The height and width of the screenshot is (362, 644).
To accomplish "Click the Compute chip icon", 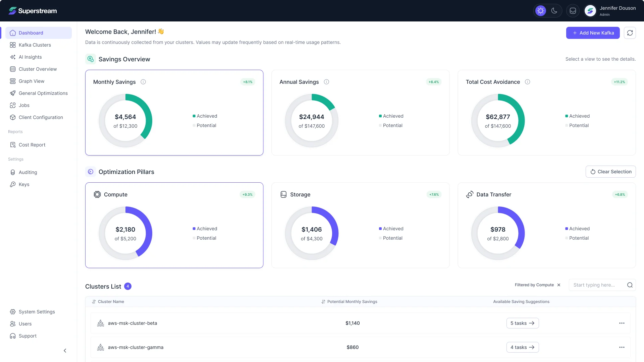I will (97, 194).
